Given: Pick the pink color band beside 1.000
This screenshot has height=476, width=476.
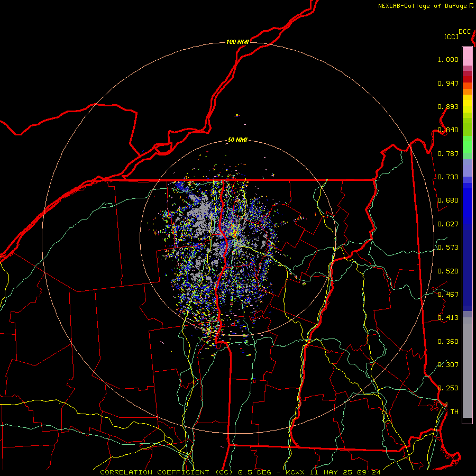Looking at the screenshot, I should pyautogui.click(x=467, y=57).
